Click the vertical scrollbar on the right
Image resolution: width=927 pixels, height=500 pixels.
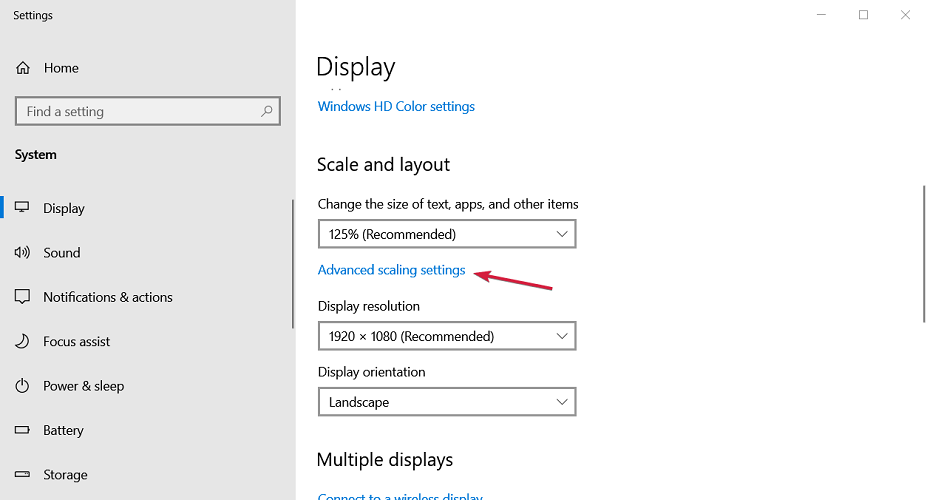coord(923,252)
